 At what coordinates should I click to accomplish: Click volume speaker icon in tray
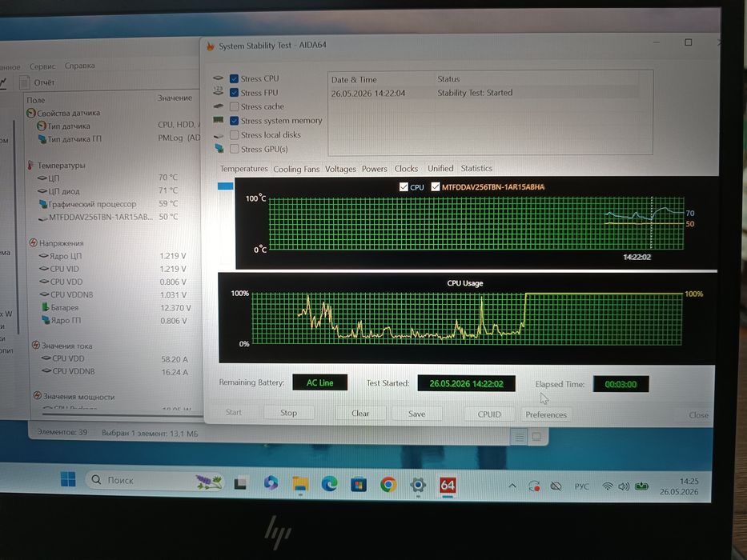point(623,486)
